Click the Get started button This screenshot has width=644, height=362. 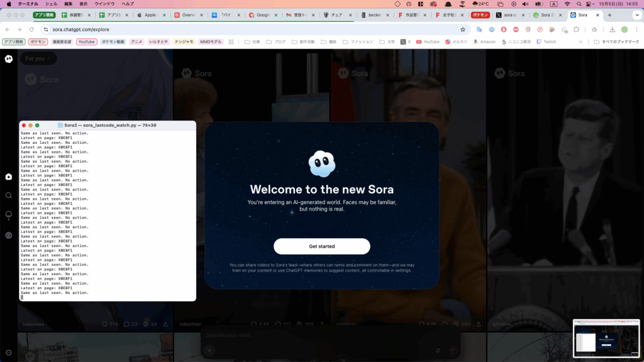click(321, 246)
